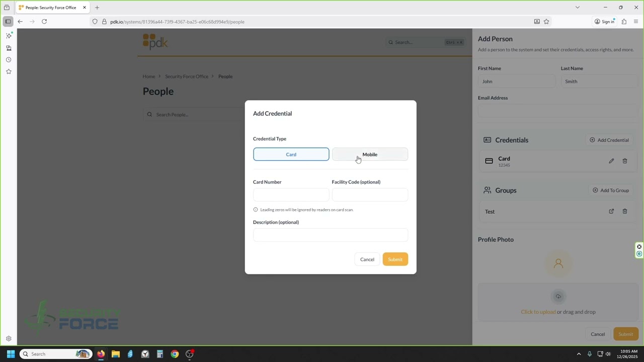Edit the Card 12345 credential

pos(611,161)
